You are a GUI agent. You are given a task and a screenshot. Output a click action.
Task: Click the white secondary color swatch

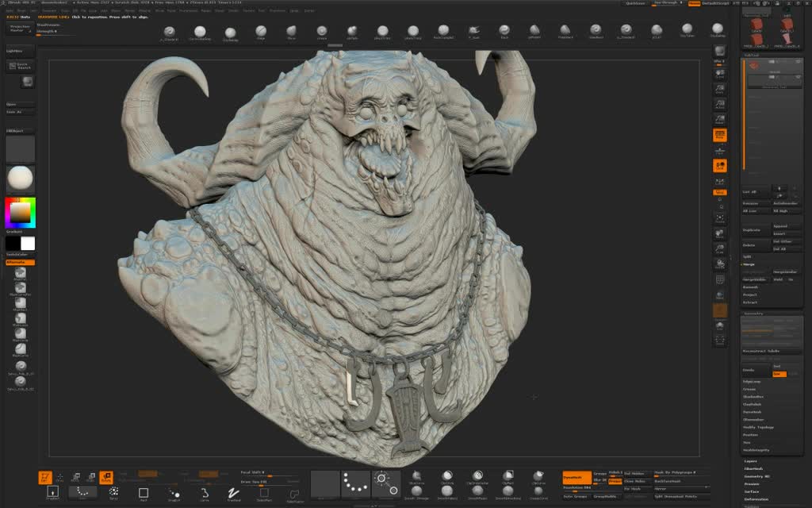[x=28, y=243]
